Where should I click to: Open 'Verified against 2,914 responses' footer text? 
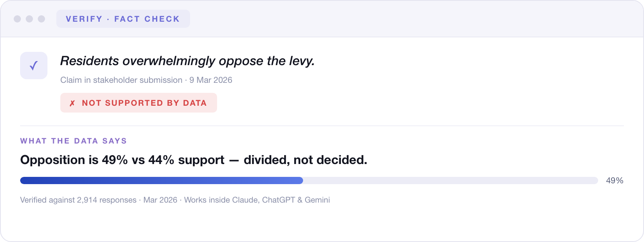click(78, 200)
